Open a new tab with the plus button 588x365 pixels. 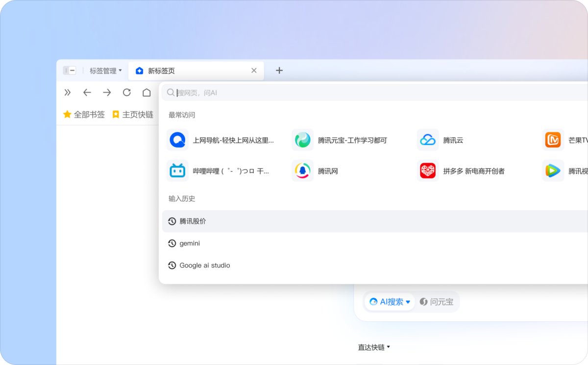(279, 71)
